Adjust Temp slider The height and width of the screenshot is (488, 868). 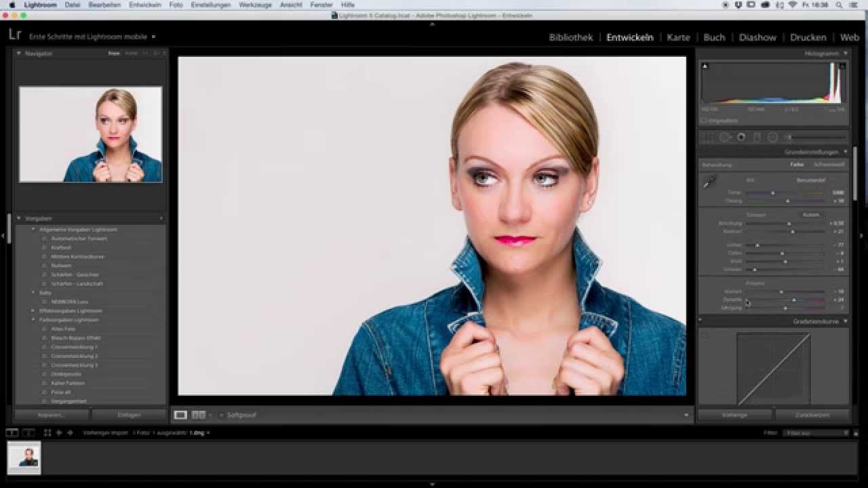click(x=773, y=192)
